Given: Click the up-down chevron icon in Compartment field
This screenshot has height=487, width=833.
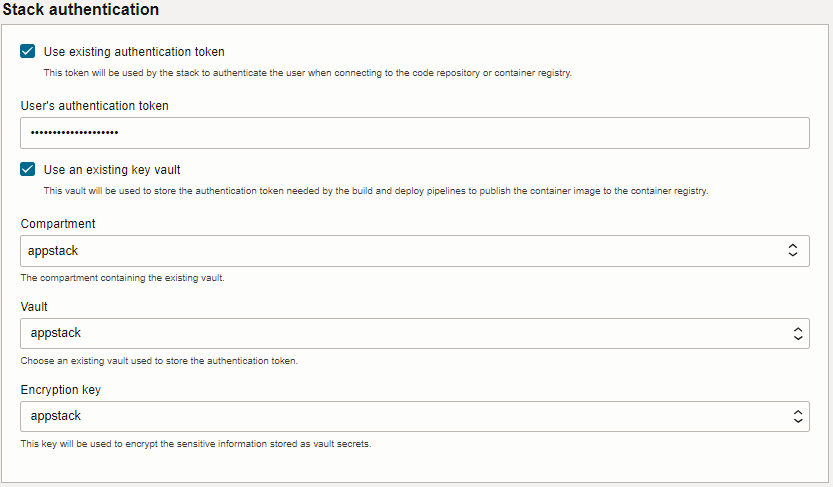Looking at the screenshot, I should point(793,250).
